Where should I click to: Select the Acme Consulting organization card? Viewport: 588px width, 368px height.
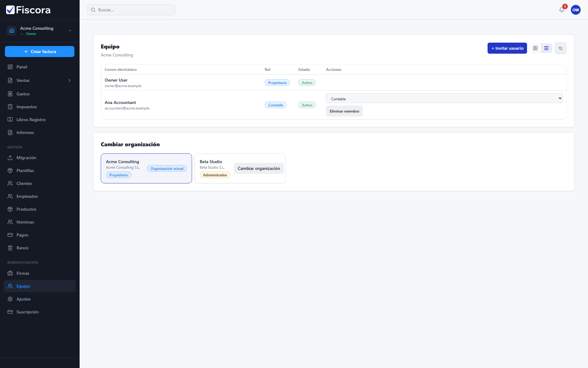click(146, 168)
